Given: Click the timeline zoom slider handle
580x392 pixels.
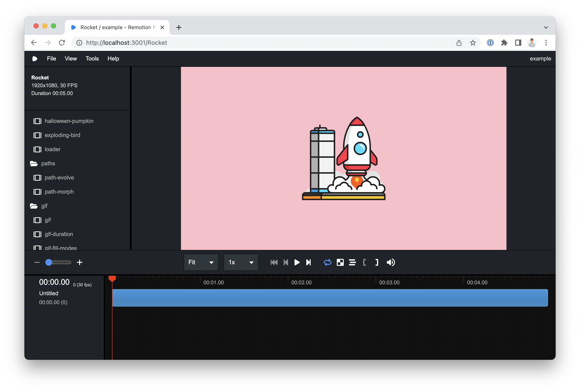Looking at the screenshot, I should click(49, 262).
